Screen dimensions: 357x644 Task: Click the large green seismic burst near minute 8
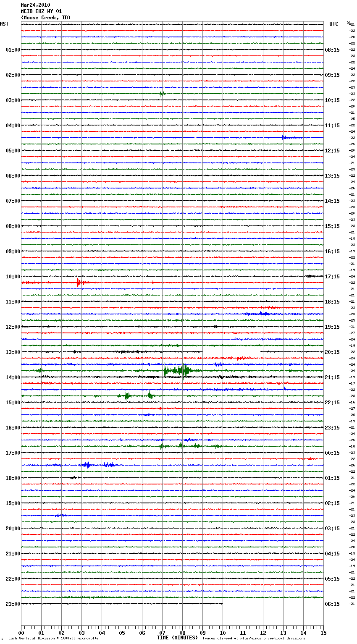(183, 371)
